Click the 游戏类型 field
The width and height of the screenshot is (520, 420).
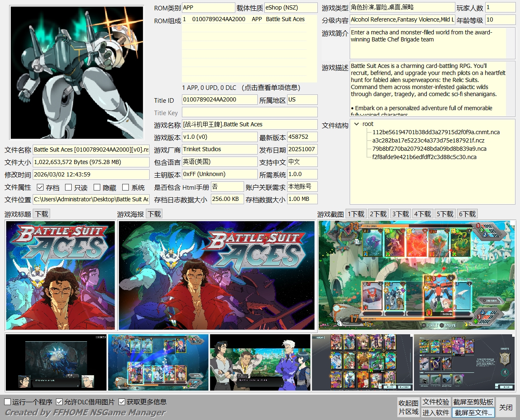tap(402, 7)
